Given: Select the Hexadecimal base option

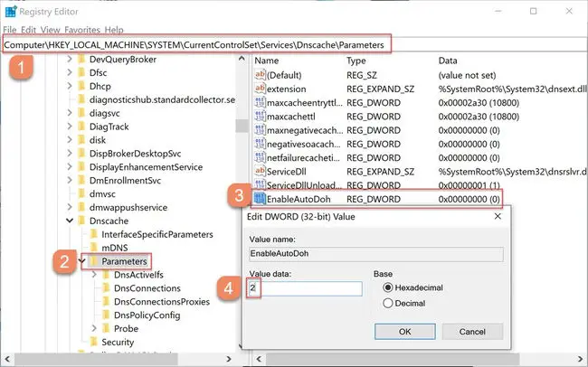Looking at the screenshot, I should tap(388, 287).
